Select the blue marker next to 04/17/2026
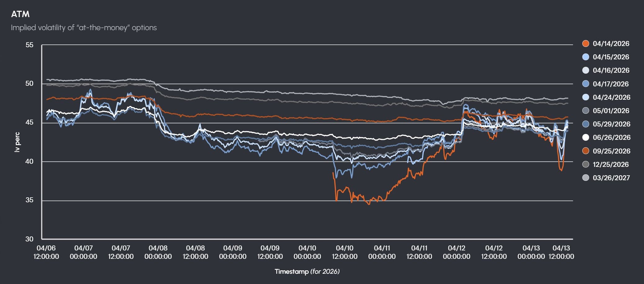The image size is (644, 284). click(x=586, y=84)
